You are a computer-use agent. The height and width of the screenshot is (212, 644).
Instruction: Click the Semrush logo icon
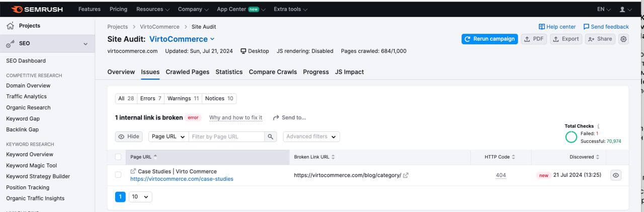pyautogui.click(x=17, y=9)
